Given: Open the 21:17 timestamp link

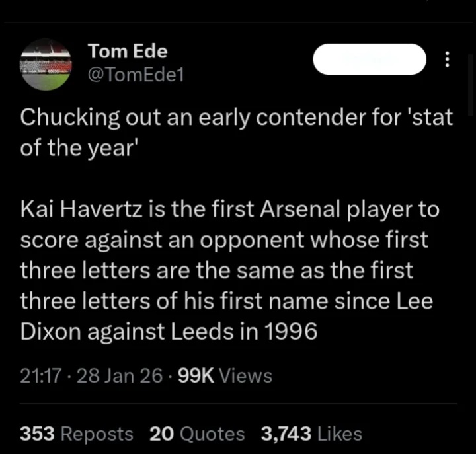Looking at the screenshot, I should (41, 376).
